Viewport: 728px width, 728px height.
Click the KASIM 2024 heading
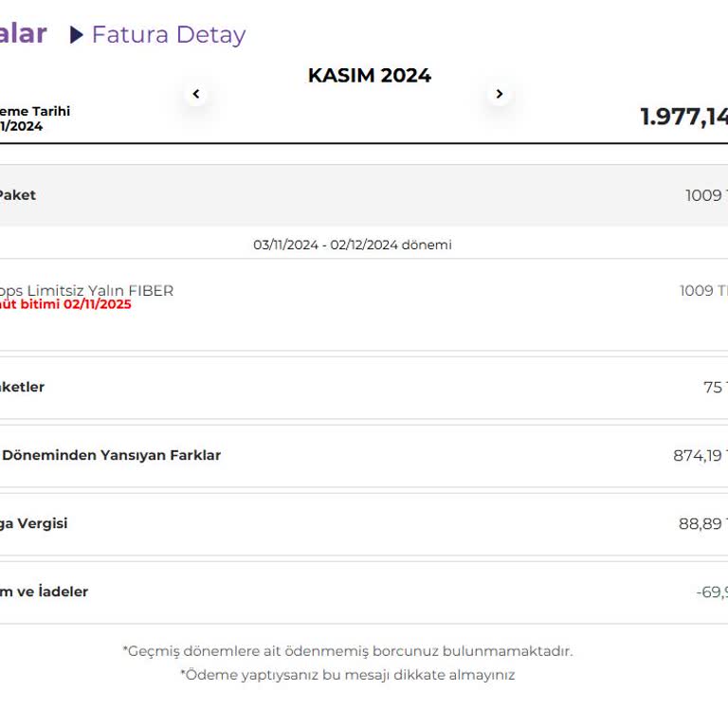tap(369, 76)
